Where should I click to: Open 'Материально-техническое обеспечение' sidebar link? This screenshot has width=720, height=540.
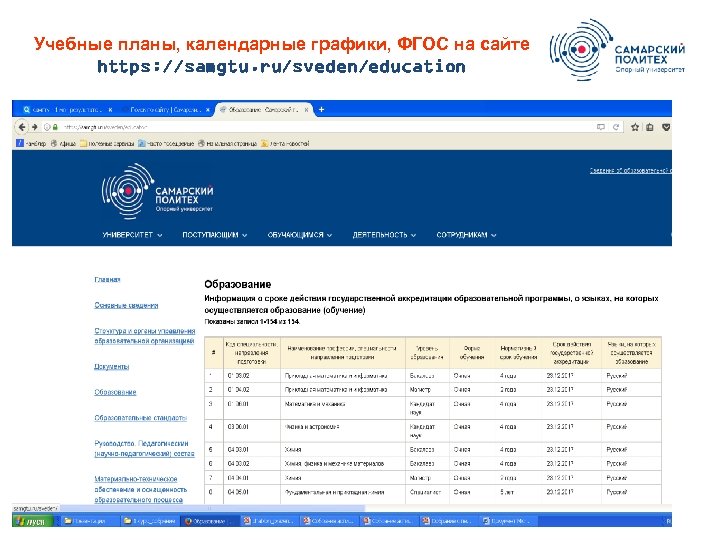141,489
